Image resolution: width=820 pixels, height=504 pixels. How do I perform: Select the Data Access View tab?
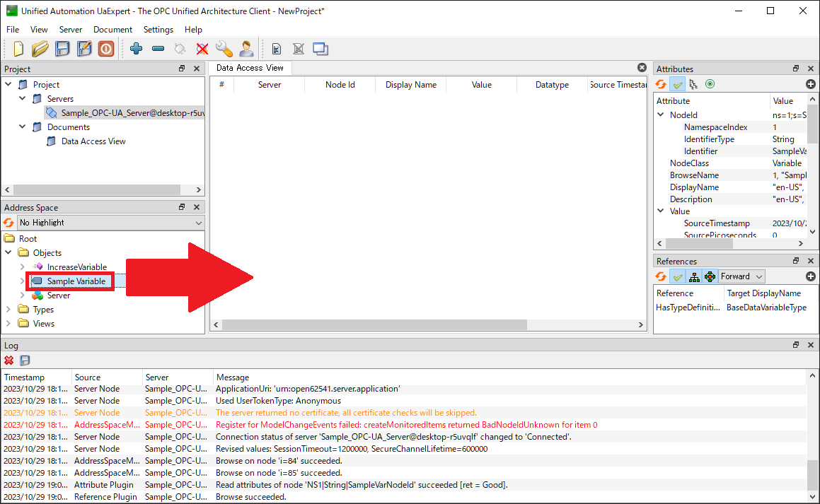250,68
